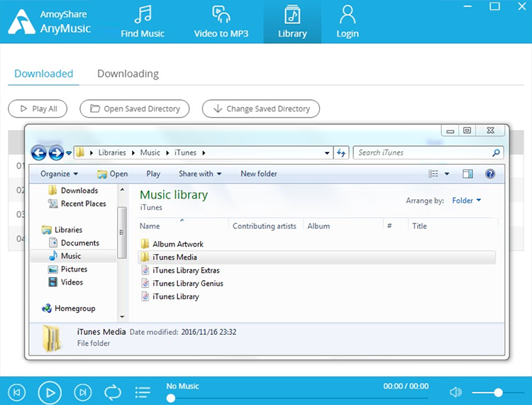The height and width of the screenshot is (405, 532).
Task: Toggle the preview pane icon
Action: (467, 174)
